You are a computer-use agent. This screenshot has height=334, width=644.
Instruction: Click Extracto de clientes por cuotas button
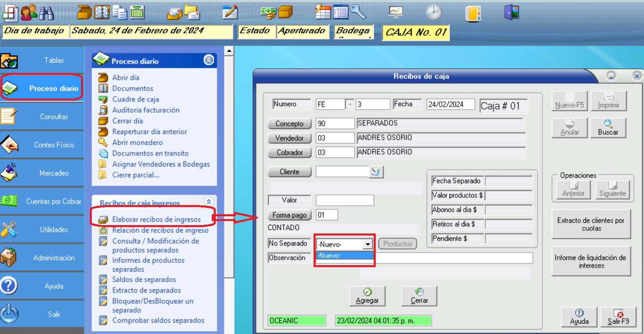pyautogui.click(x=591, y=224)
